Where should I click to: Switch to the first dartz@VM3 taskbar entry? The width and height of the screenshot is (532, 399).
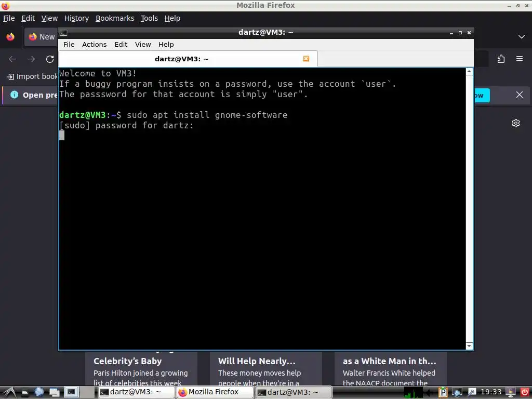(x=136, y=392)
